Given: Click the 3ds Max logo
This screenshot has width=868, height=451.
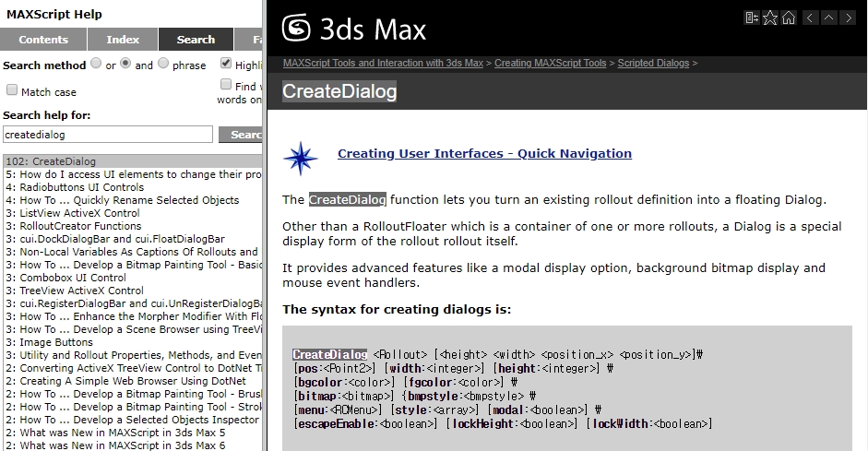Looking at the screenshot, I should 354,29.
